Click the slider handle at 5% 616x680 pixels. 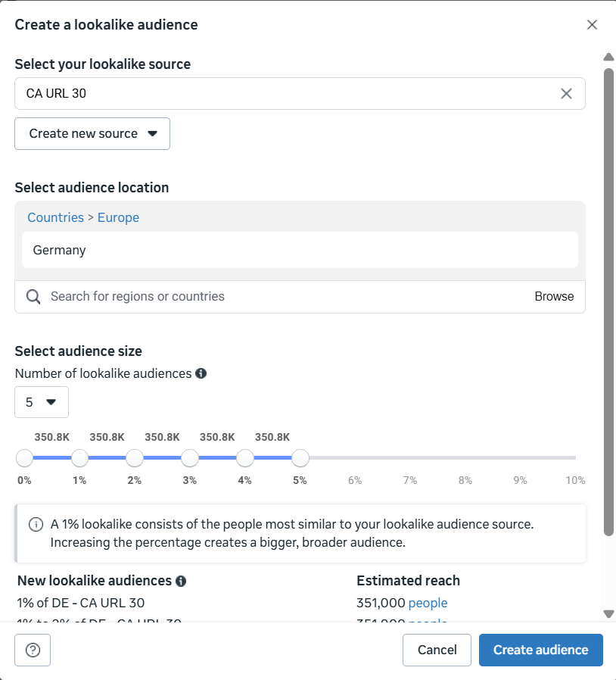click(300, 458)
